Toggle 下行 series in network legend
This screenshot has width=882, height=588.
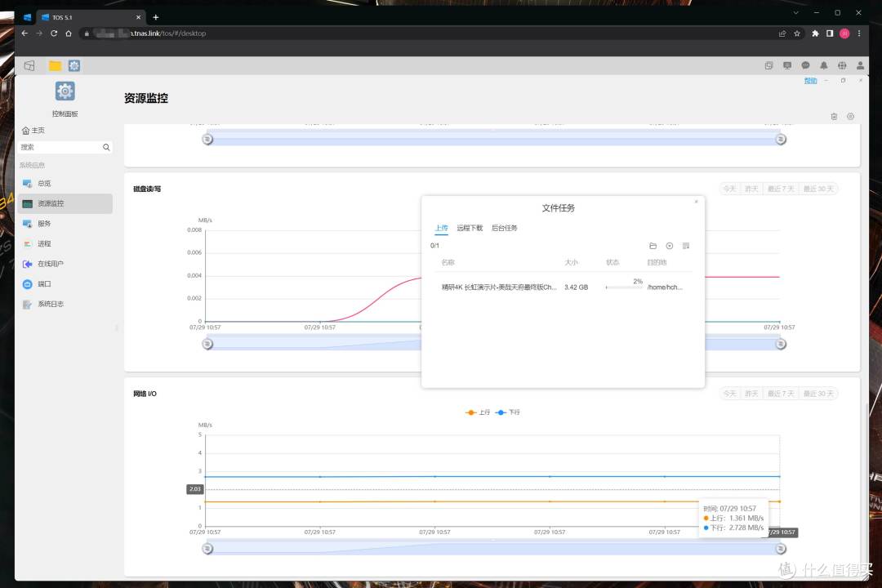[x=508, y=412]
